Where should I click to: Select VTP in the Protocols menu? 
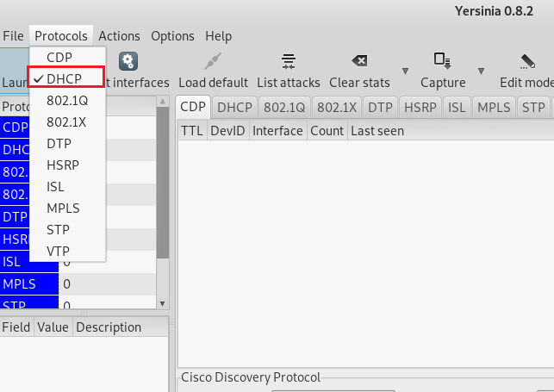(67, 252)
